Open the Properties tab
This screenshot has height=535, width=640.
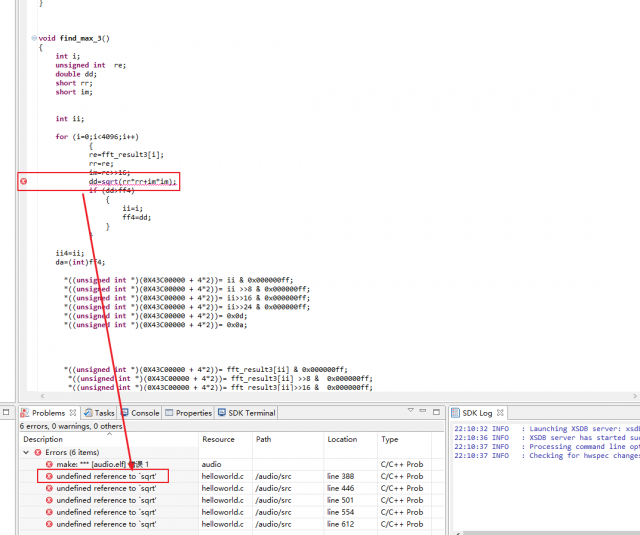tap(189, 413)
